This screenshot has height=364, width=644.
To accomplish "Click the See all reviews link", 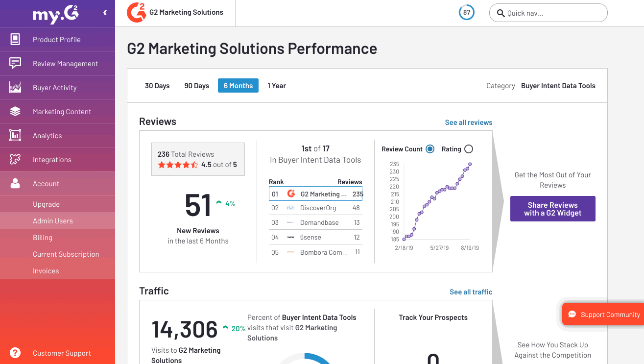I will 468,122.
